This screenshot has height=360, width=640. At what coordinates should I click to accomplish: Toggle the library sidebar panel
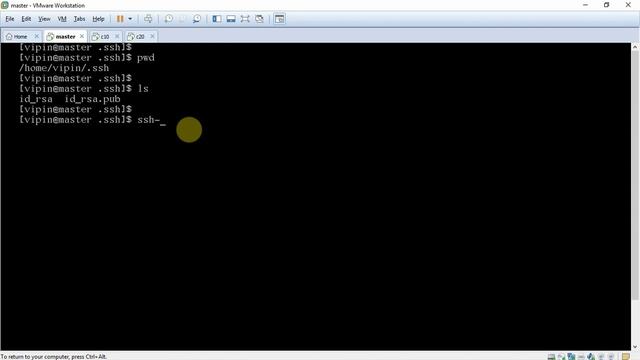pos(217,19)
